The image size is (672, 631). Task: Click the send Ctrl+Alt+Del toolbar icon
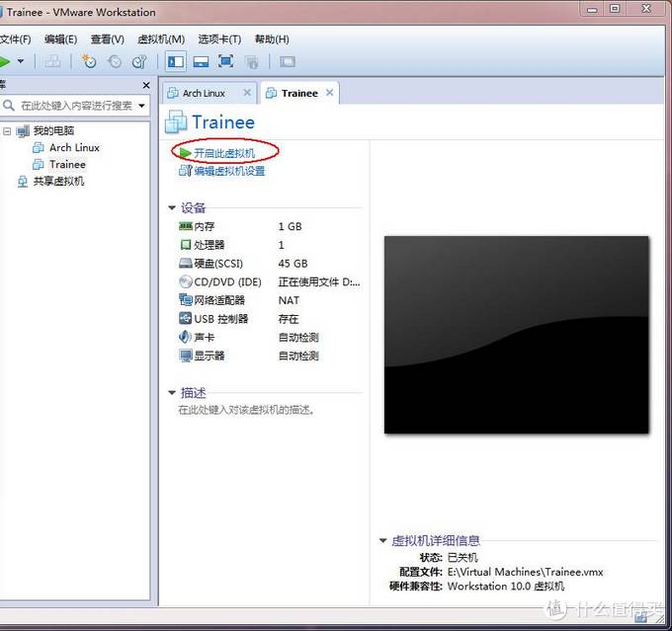52,61
